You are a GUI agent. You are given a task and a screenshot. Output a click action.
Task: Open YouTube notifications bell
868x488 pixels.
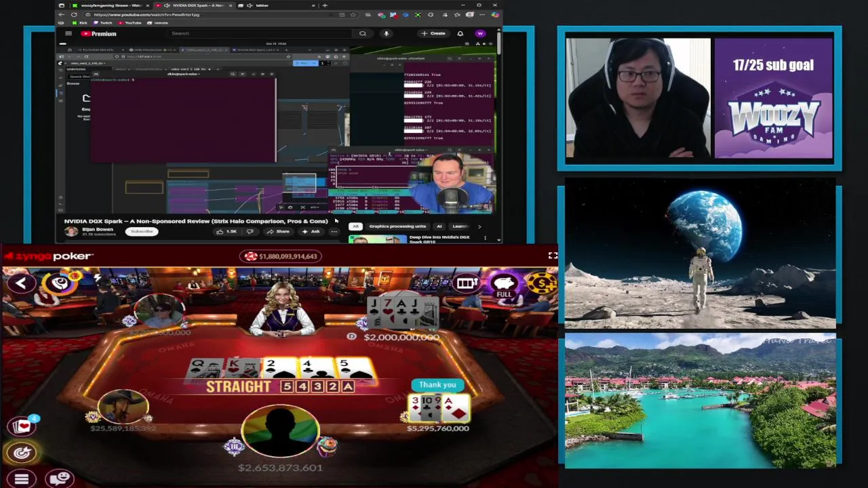click(460, 33)
